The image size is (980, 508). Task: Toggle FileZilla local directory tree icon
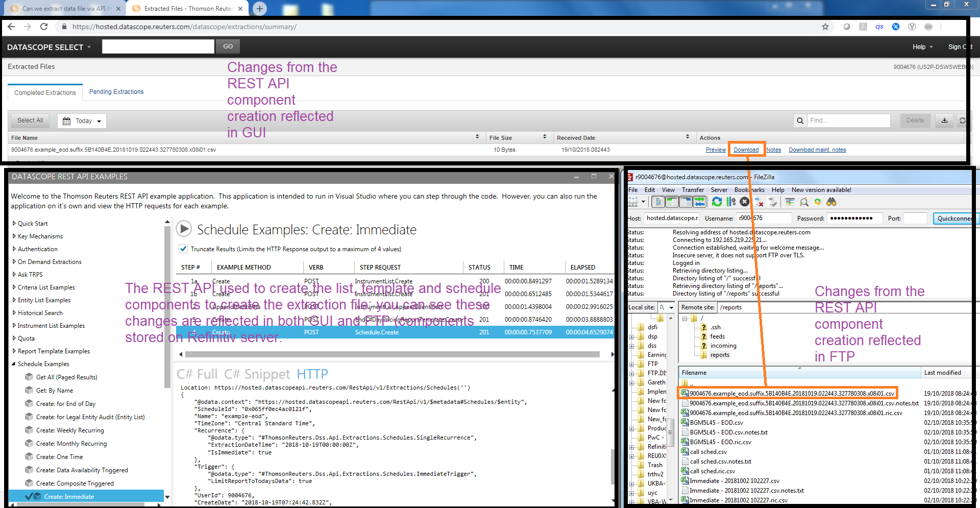672,202
